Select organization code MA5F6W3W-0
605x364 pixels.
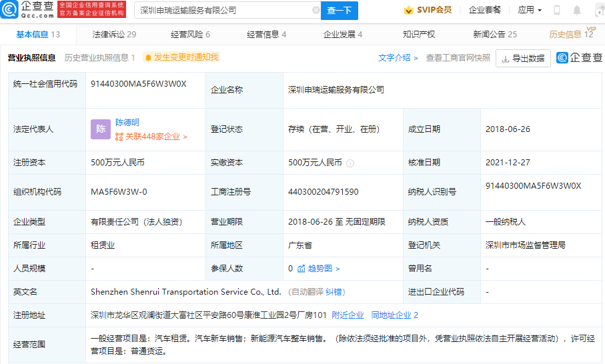[x=119, y=192]
